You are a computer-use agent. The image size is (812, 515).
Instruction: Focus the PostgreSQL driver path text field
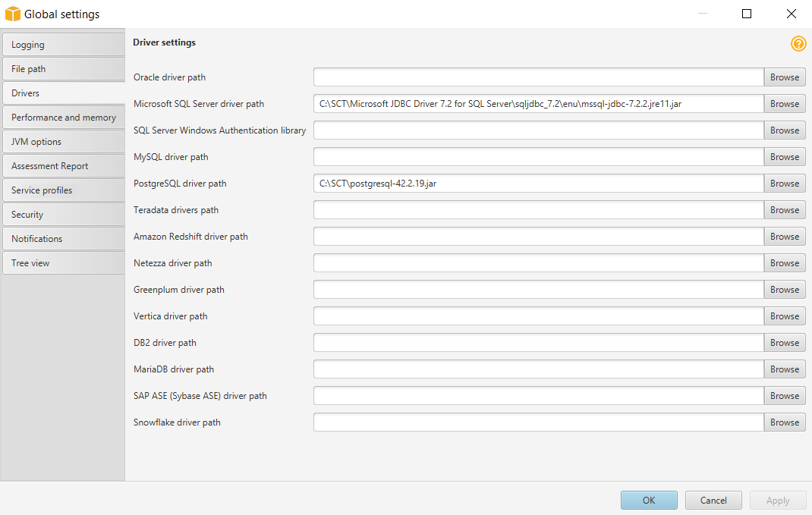(538, 184)
